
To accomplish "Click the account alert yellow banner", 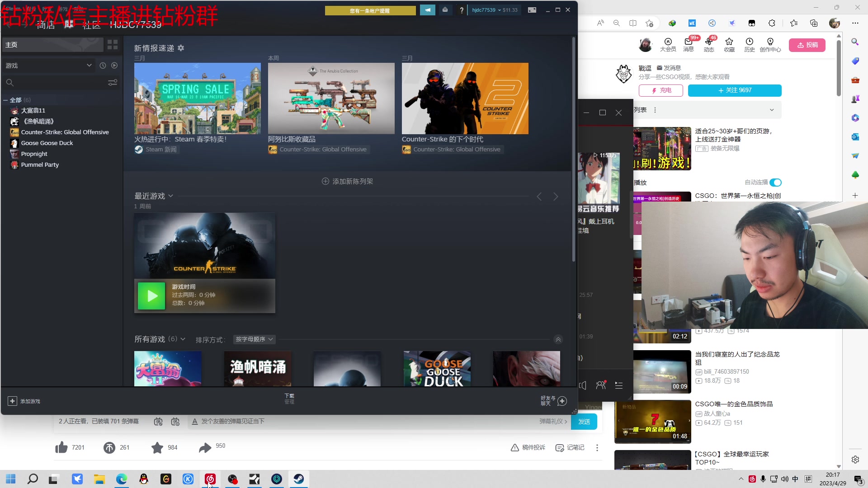I will [x=370, y=10].
